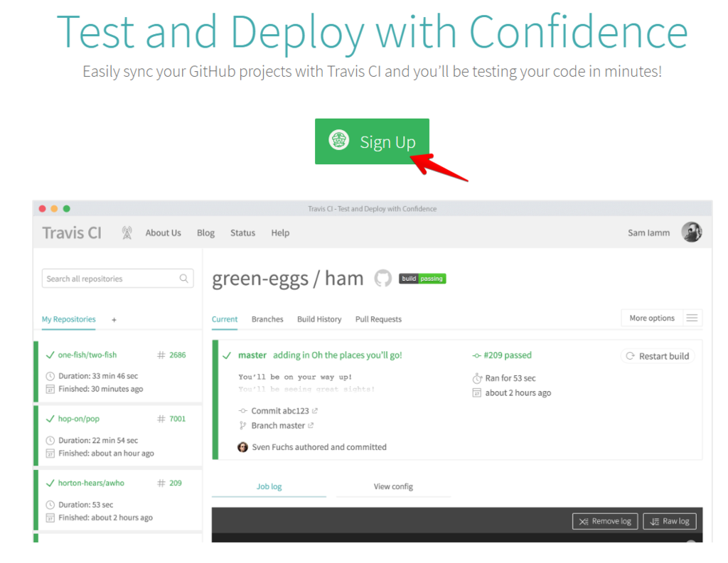The image size is (728, 563).
Task: Click the hash icon beside 2686
Action: (x=161, y=355)
